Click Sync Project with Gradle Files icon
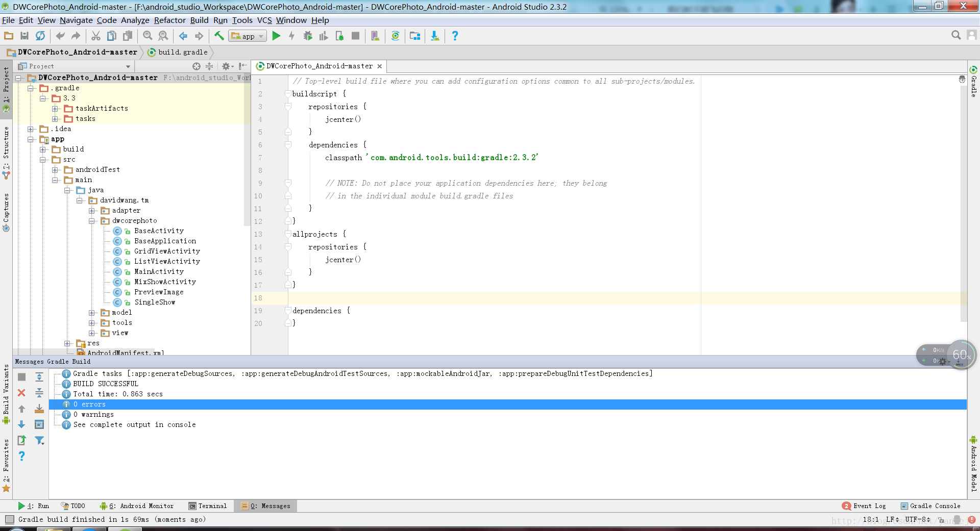The width and height of the screenshot is (980, 531). tap(395, 36)
